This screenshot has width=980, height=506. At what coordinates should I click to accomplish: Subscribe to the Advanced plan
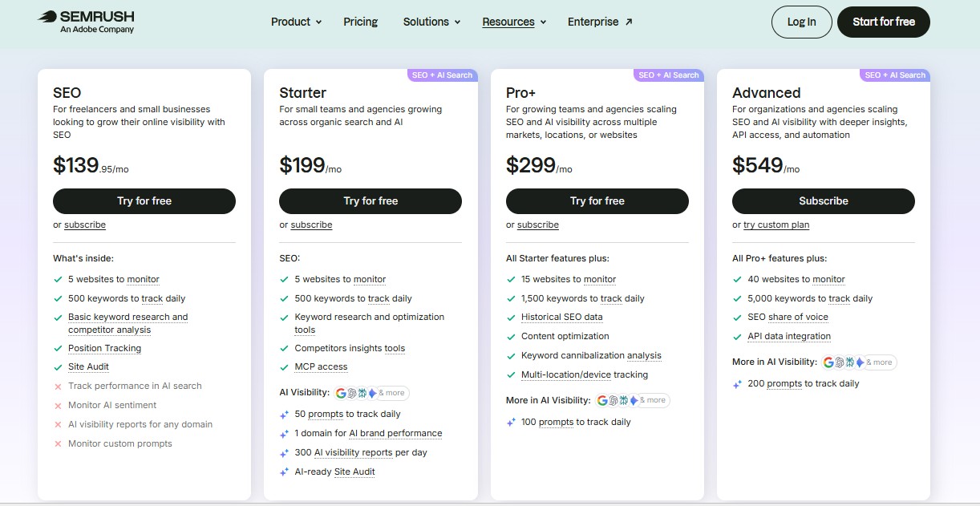pos(824,200)
